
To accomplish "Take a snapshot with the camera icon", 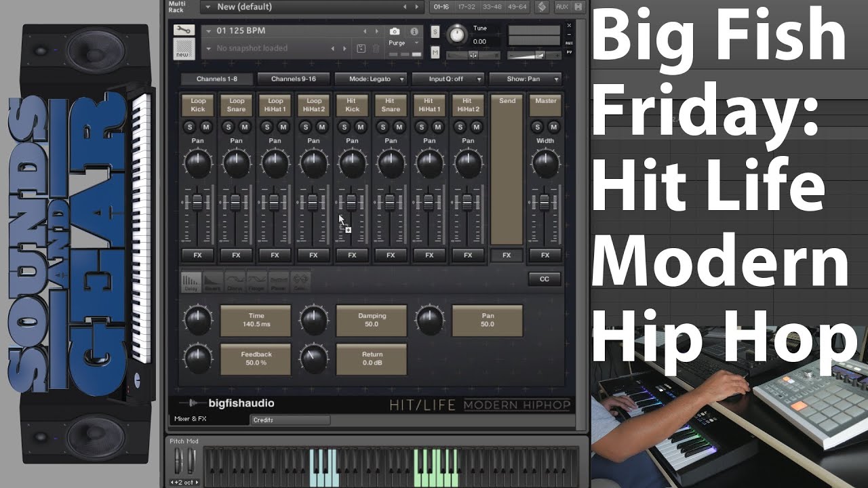I will tap(395, 31).
